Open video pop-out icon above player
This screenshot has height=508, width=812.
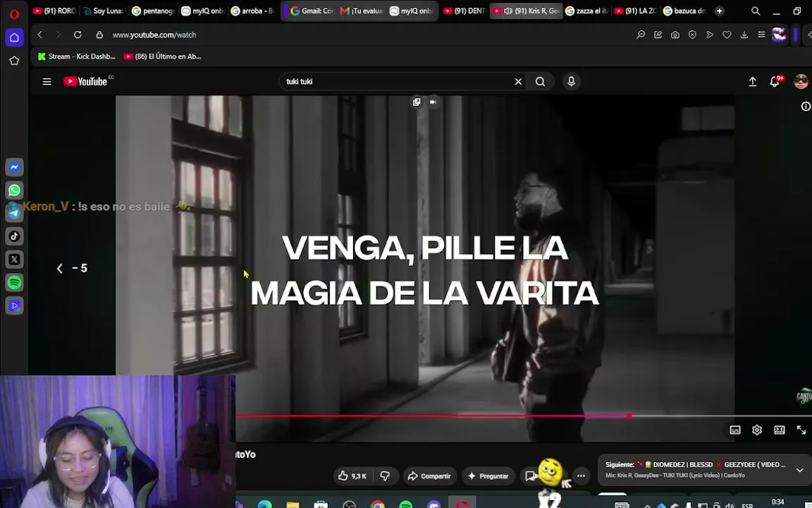[x=417, y=102]
